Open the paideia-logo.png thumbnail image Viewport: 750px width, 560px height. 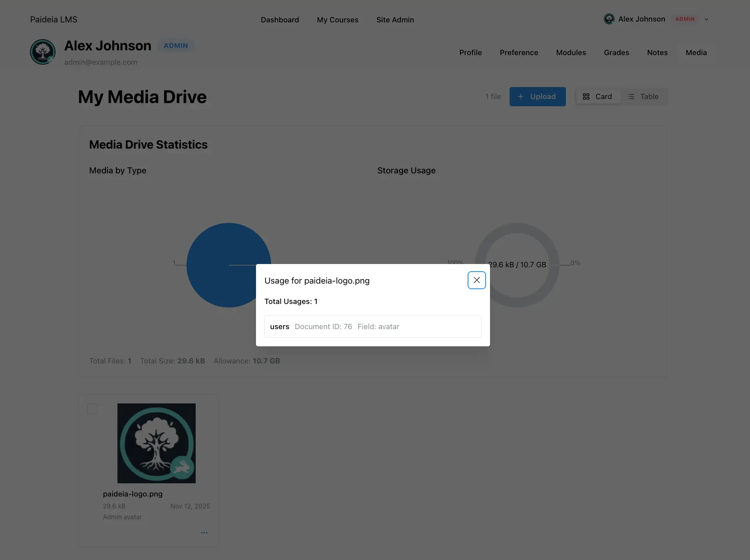[156, 443]
